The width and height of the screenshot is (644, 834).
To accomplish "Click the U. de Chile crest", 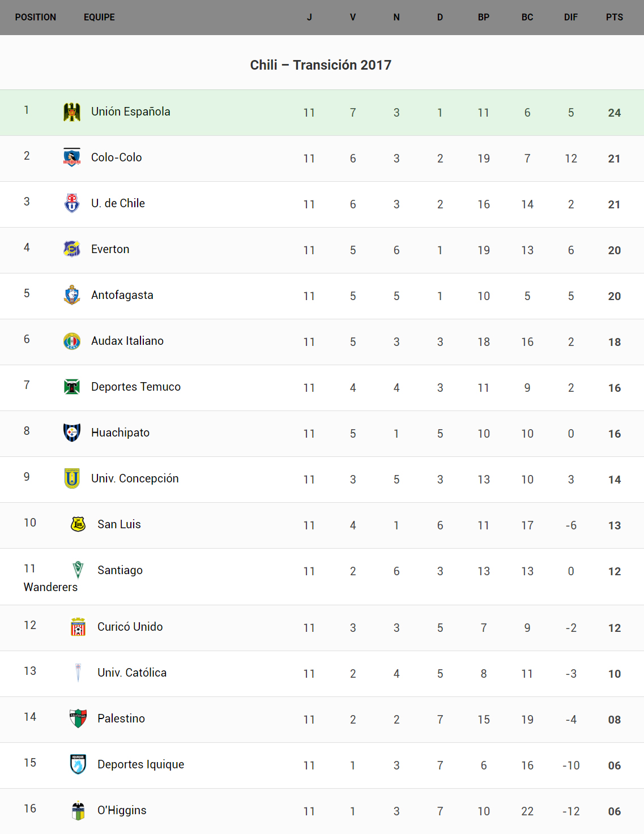I will 72,203.
